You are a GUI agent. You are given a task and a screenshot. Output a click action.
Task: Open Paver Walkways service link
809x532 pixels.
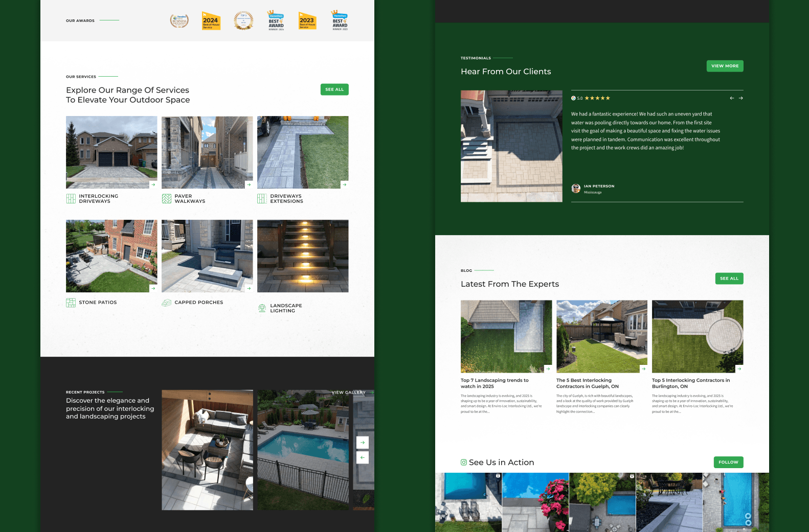point(190,199)
